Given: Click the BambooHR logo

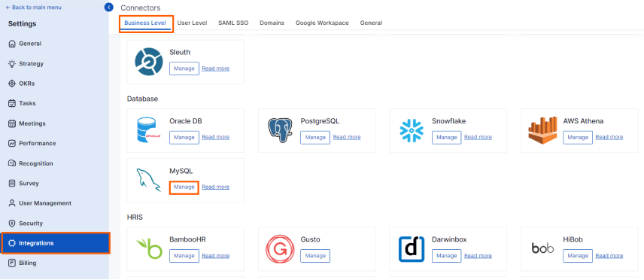Looking at the screenshot, I should [149, 248].
